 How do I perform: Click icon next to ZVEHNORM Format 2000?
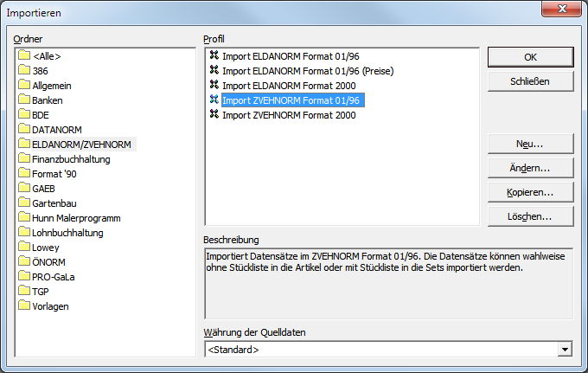pyautogui.click(x=214, y=115)
